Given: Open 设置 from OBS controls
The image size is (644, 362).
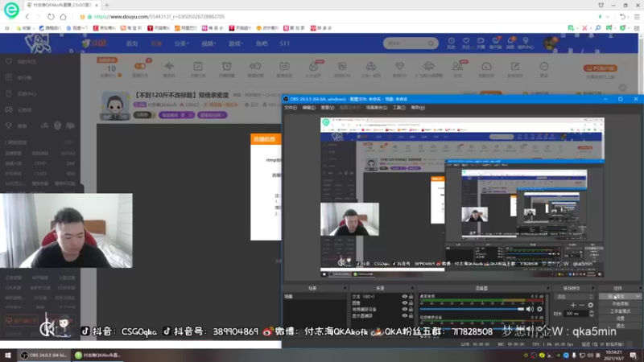Looking at the screenshot, I should coord(620,319).
